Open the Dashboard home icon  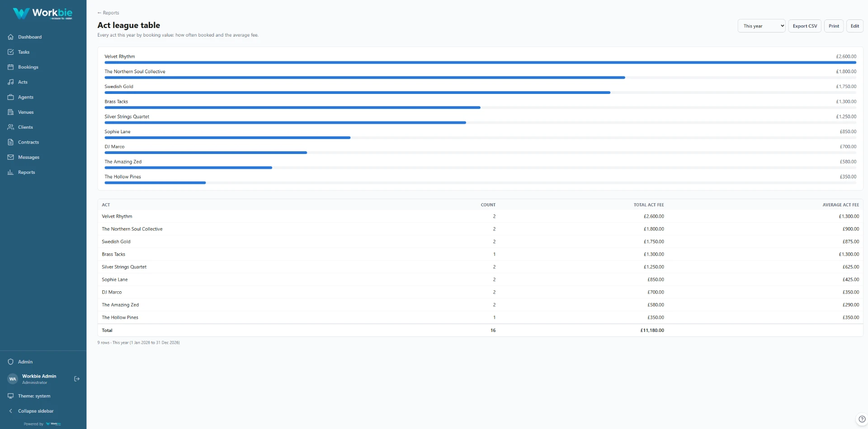point(11,37)
